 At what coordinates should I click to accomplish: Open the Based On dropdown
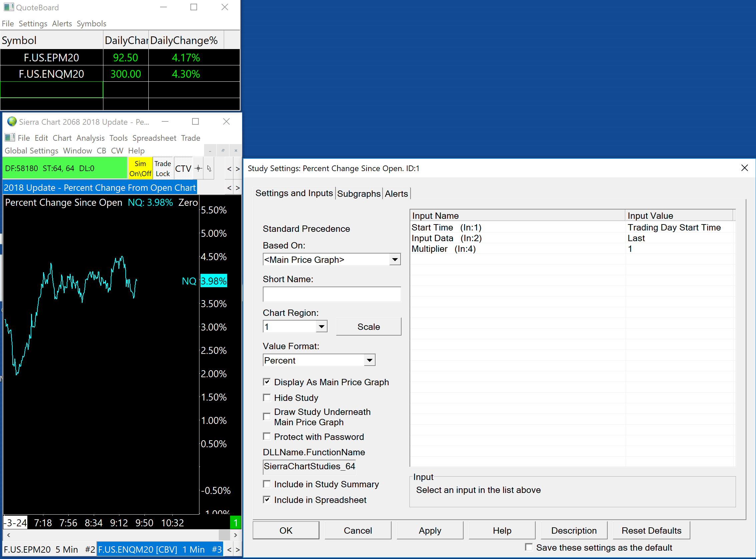395,259
